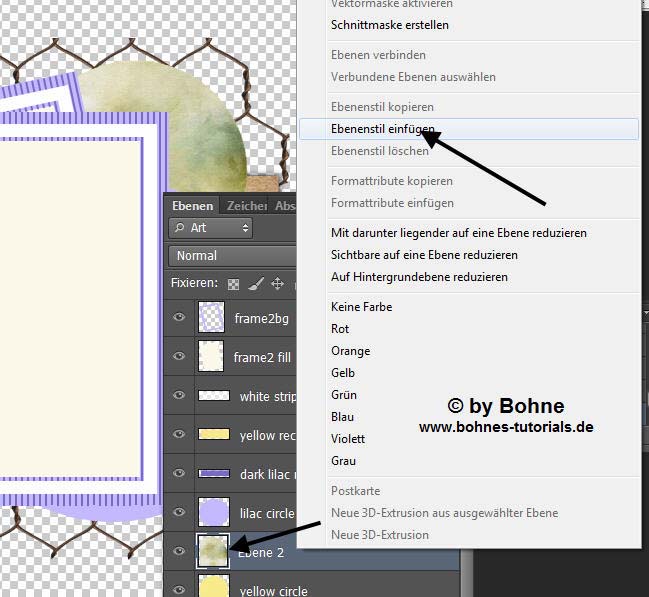The height and width of the screenshot is (597, 649).
Task: Switch to the Ebenen tab
Action: [x=192, y=206]
